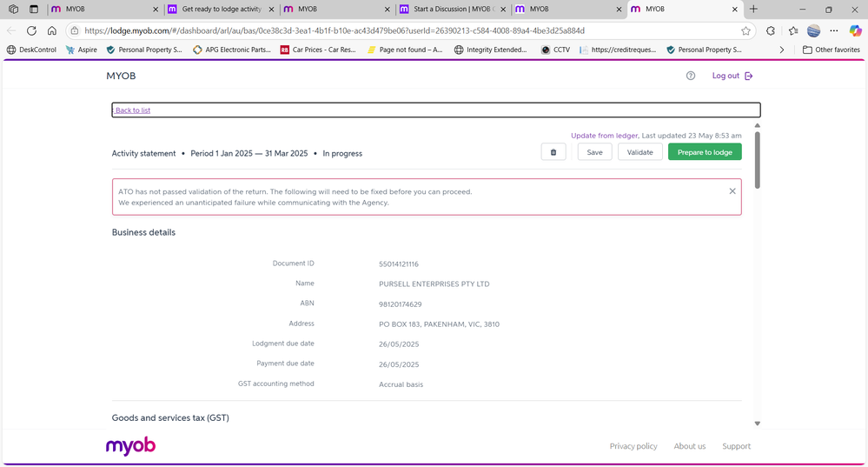Go to browser home page
This screenshot has height=467, width=868.
pos(52,30)
